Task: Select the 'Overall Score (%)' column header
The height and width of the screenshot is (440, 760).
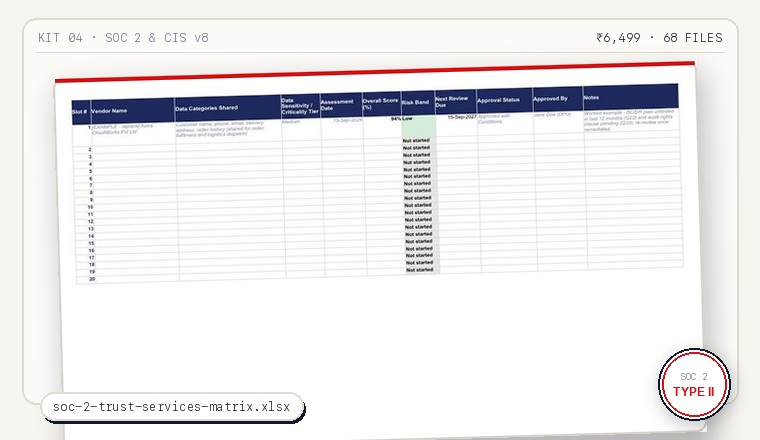Action: click(381, 104)
